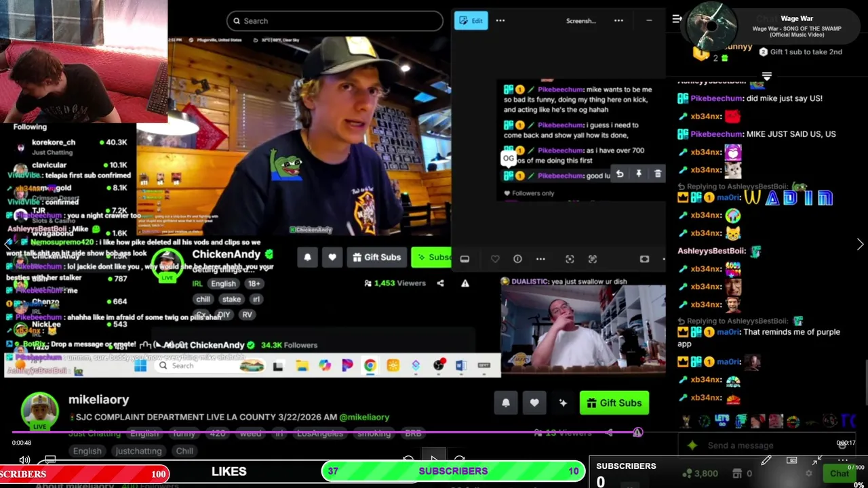Open ChickenAndy's green IRL category link
The image size is (868, 488).
pos(197,283)
